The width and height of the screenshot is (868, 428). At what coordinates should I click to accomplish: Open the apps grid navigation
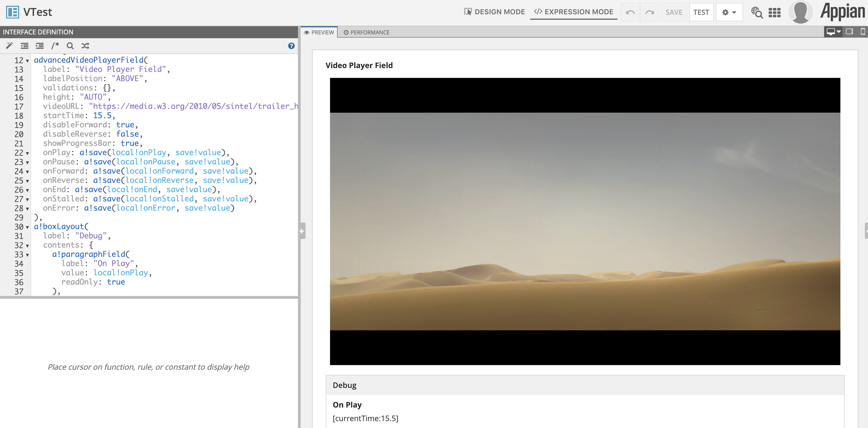tap(775, 12)
